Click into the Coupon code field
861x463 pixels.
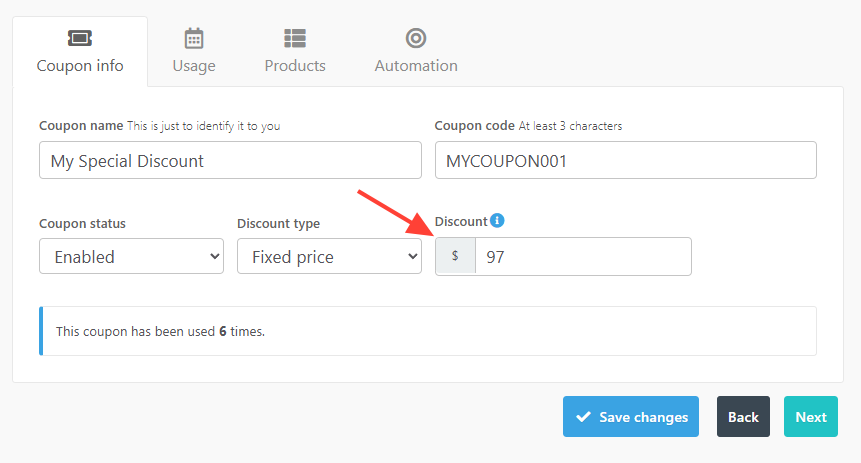(626, 160)
